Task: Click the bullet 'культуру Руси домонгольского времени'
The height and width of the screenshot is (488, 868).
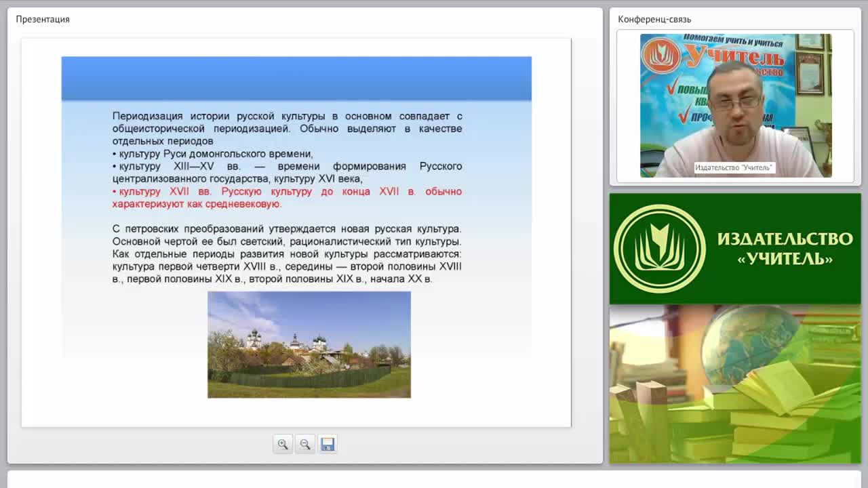Action: pos(213,154)
